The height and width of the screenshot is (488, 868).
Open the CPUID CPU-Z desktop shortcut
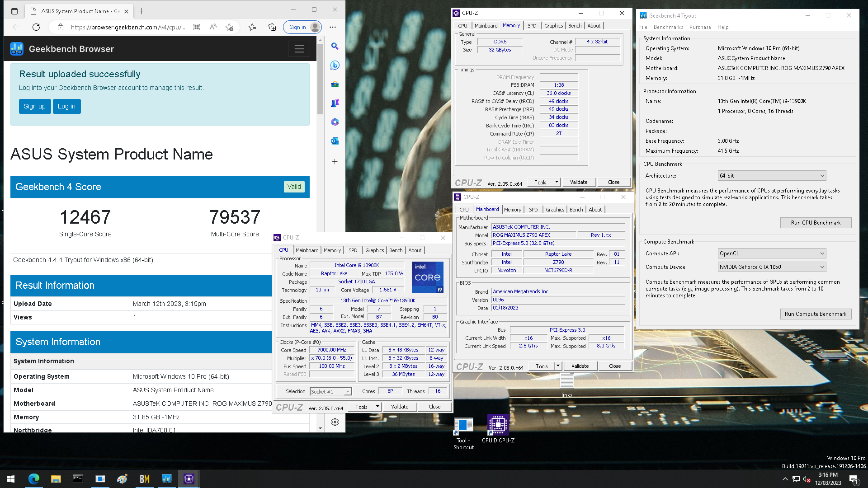[498, 429]
